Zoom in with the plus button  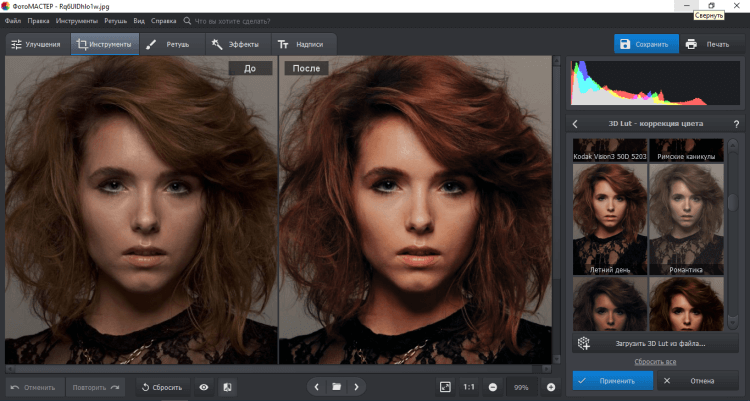pos(550,387)
